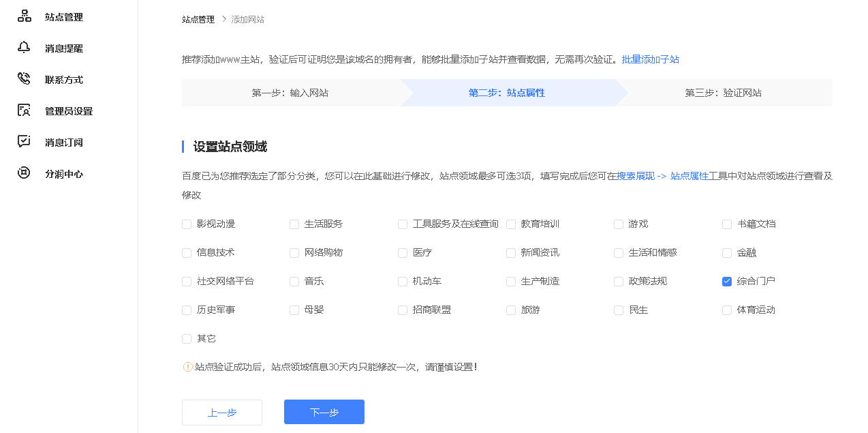This screenshot has width=868, height=433.
Task: Uncheck the 综合门户 checkbox
Action: [727, 282]
